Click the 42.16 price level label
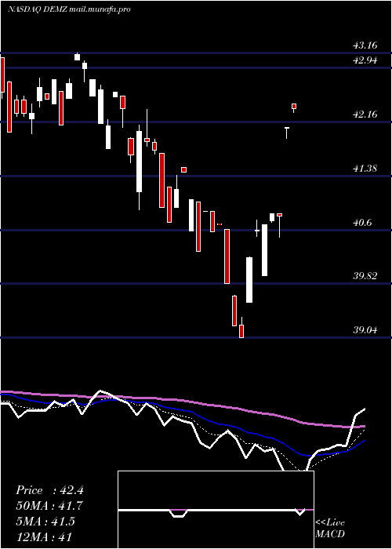Screen dimensions: 392x549 point(365,115)
